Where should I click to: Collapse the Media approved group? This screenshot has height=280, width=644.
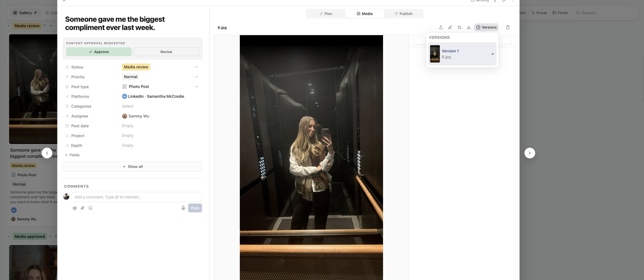pyautogui.click(x=9, y=237)
